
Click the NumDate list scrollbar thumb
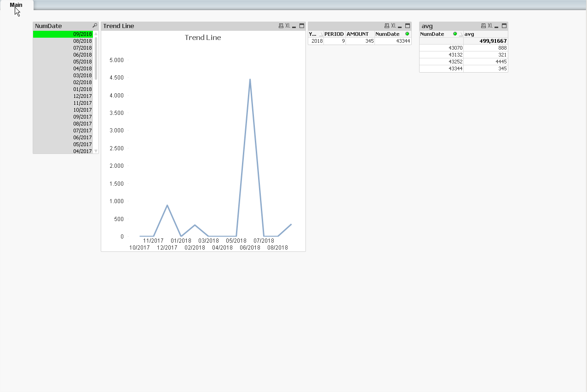(x=96, y=57)
